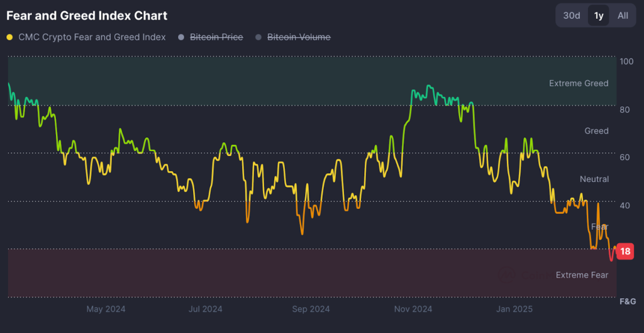The image size is (644, 333).
Task: Enable the Bitcoin Price series label
Action: pos(216,37)
